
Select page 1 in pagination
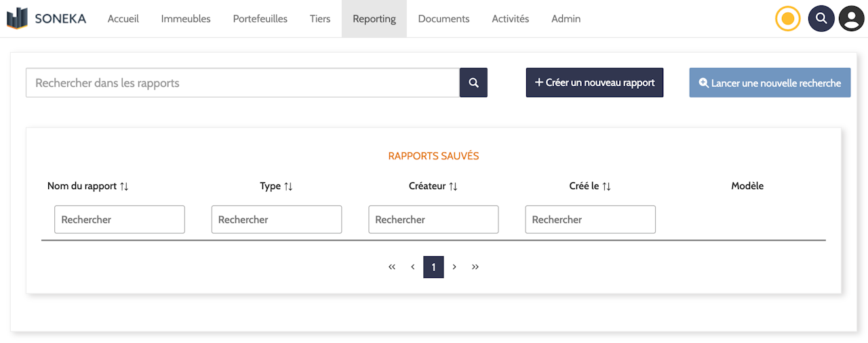pyautogui.click(x=433, y=267)
